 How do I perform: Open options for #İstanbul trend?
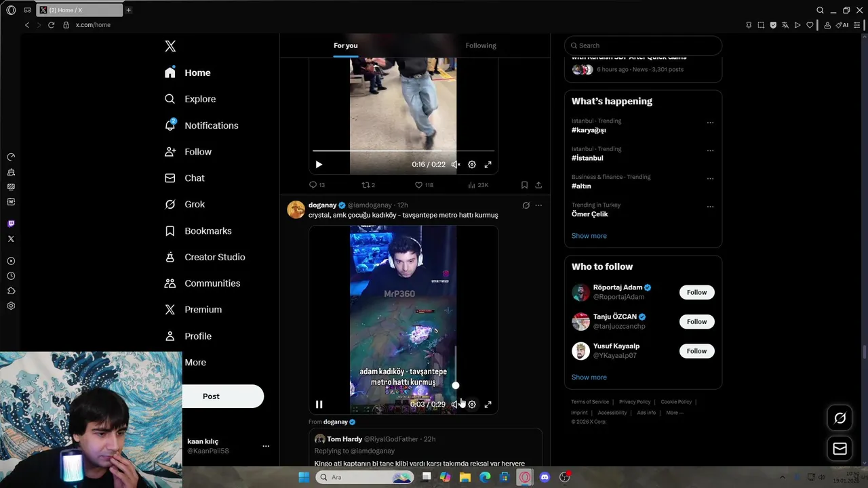coord(710,150)
